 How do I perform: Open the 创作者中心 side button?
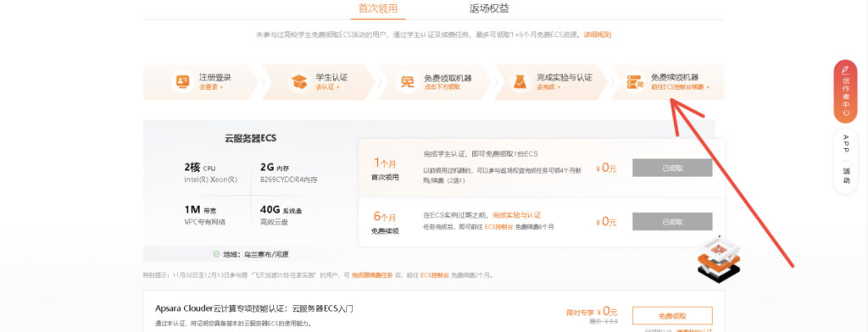(x=845, y=91)
